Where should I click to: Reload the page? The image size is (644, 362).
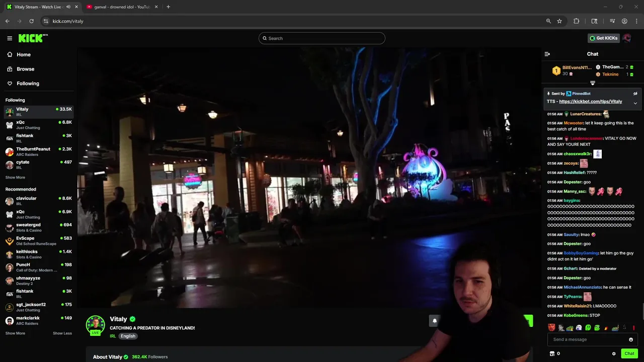31,21
